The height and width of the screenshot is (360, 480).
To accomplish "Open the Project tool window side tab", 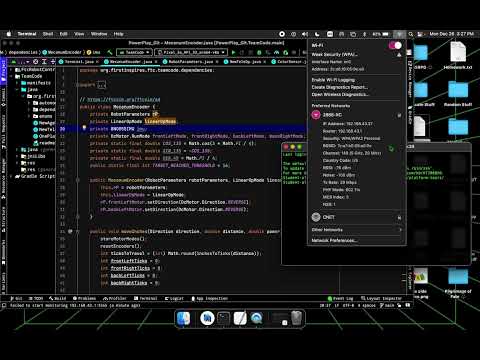I will [4, 70].
